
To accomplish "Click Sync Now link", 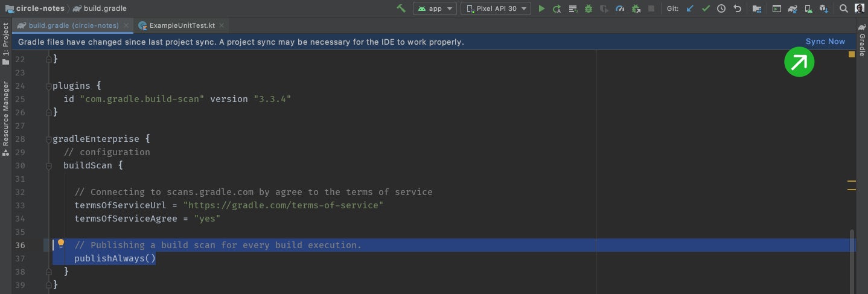I will tap(825, 41).
